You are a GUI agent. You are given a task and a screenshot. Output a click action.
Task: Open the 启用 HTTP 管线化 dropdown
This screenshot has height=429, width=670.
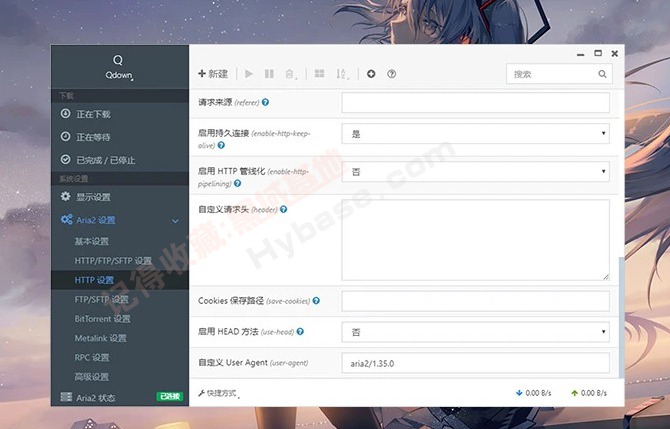pos(475,171)
